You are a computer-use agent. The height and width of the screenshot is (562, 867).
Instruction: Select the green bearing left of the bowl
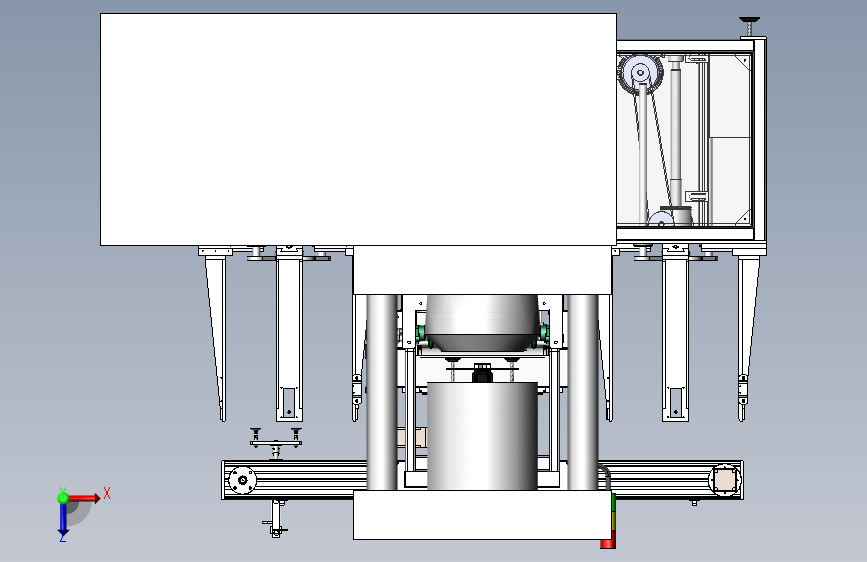click(x=420, y=333)
